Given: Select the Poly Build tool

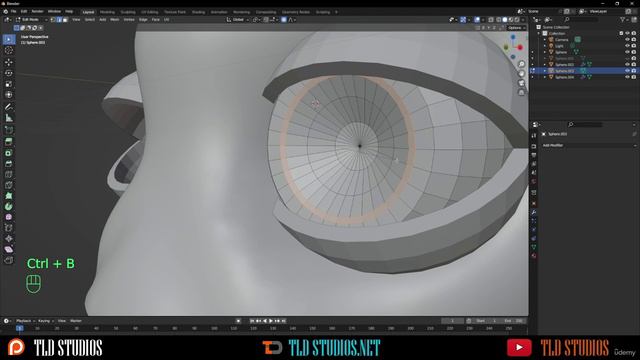Looking at the screenshot, I should tap(9, 196).
